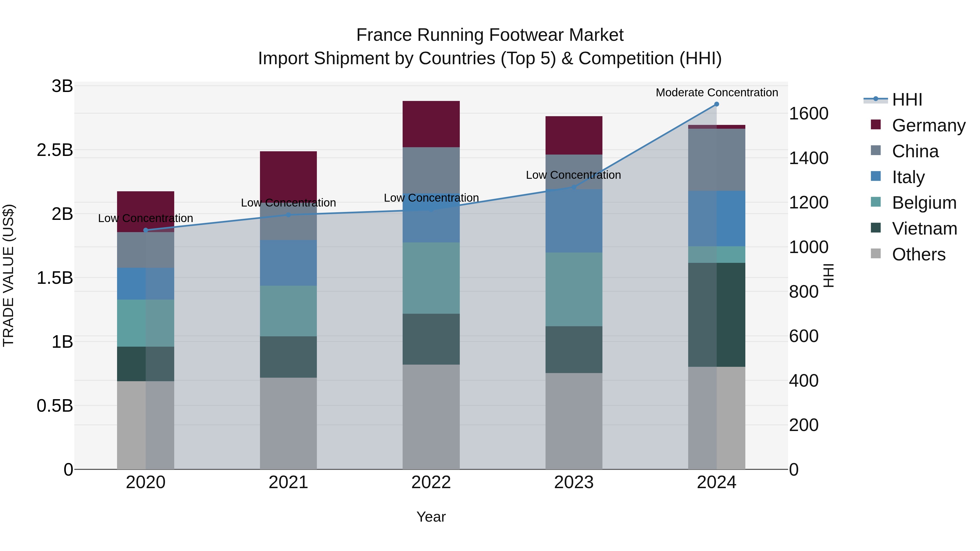Select the 2022 Vietnam bar segment
Image resolution: width=980 pixels, height=551 pixels.
(431, 340)
